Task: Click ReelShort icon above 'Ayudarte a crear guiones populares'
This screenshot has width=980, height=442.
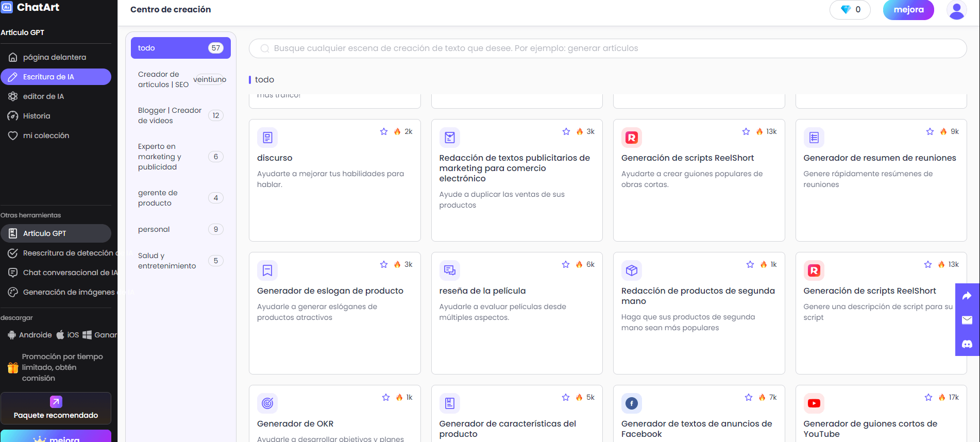Action: click(x=632, y=138)
